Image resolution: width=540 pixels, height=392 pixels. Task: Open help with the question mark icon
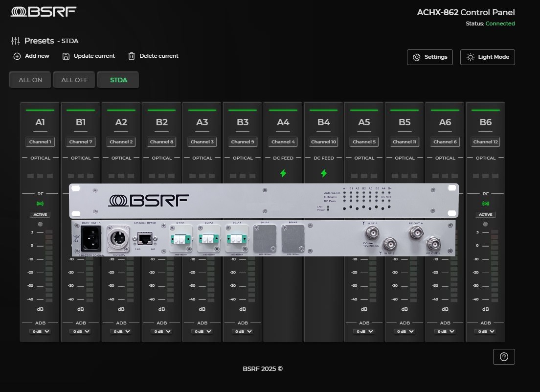coord(504,357)
